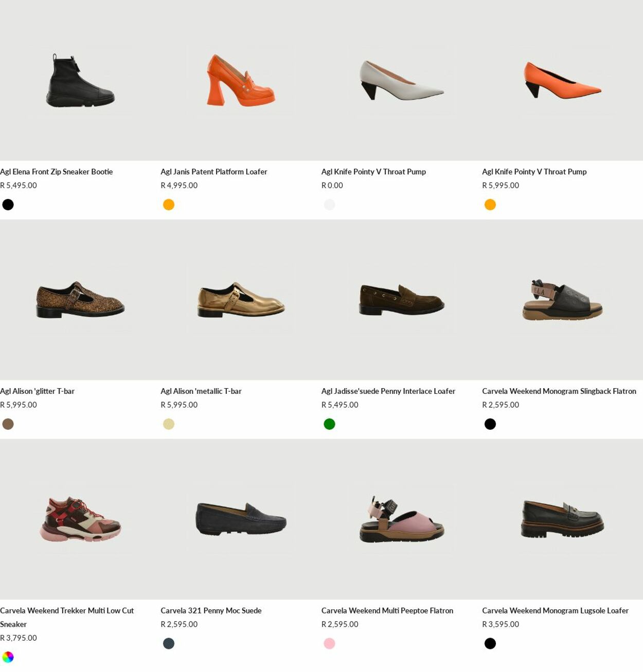Open Agl Elena Front Zip Sneaker Bootie link
The width and height of the screenshot is (643, 672).
point(57,172)
